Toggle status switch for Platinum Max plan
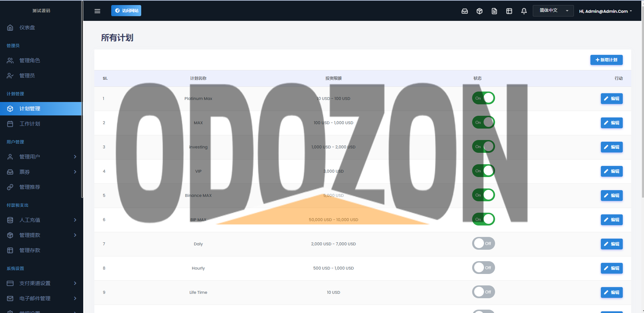The height and width of the screenshot is (313, 644). [x=483, y=98]
